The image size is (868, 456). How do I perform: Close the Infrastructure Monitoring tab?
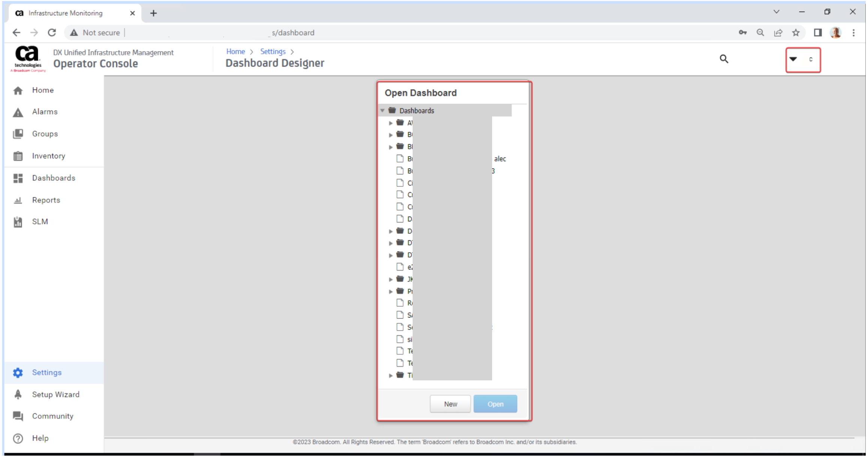tap(132, 13)
